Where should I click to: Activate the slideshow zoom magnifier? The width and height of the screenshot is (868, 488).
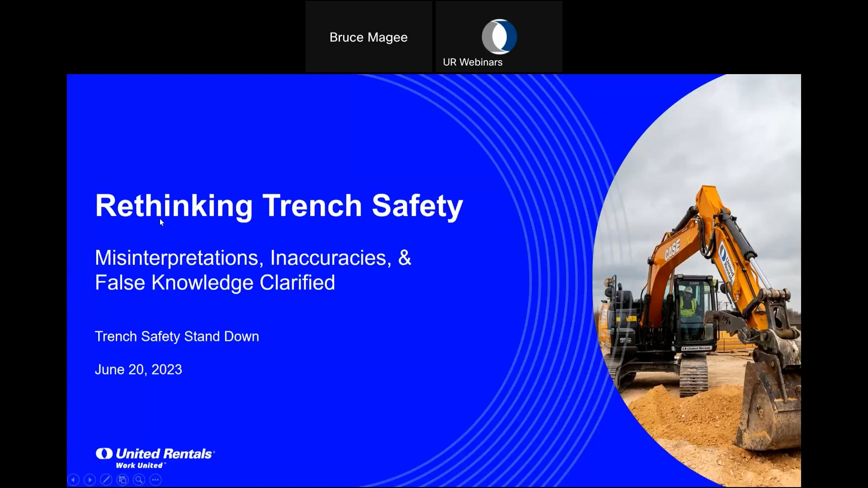pyautogui.click(x=139, y=480)
